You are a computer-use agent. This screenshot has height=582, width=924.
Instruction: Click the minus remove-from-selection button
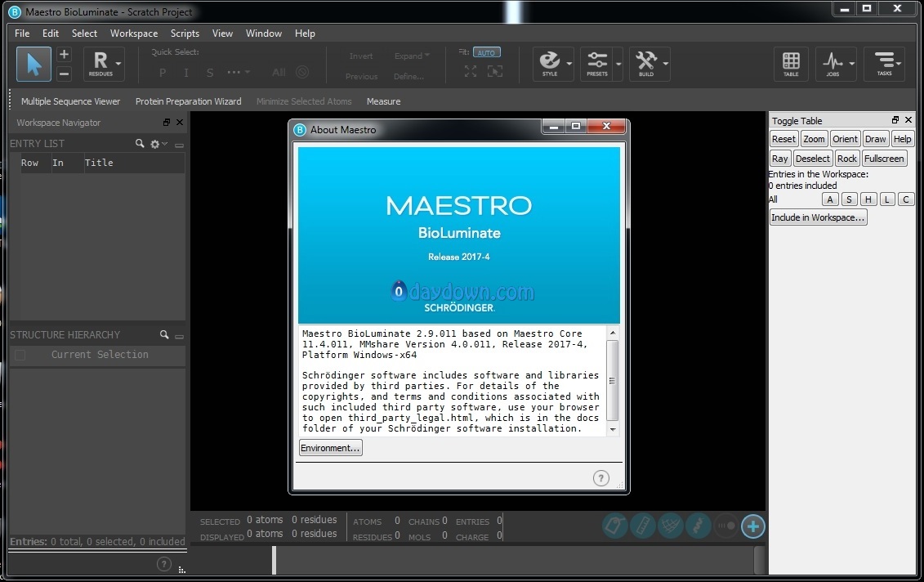pyautogui.click(x=65, y=74)
